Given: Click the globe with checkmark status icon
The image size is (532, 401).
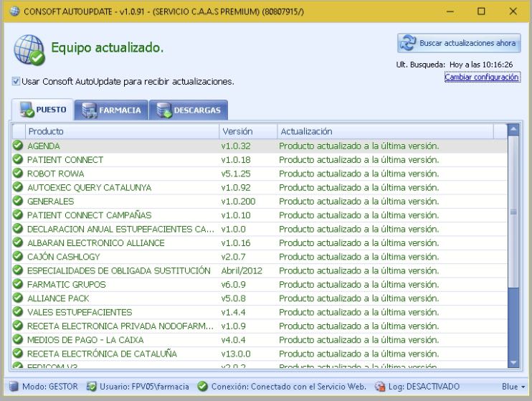Looking at the screenshot, I should pos(29,50).
